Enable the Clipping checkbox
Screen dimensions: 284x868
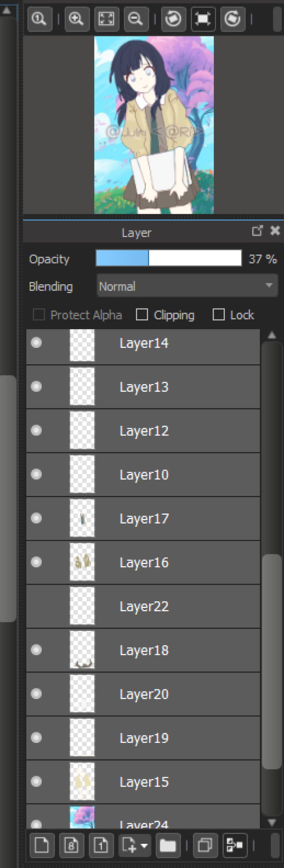tap(142, 315)
